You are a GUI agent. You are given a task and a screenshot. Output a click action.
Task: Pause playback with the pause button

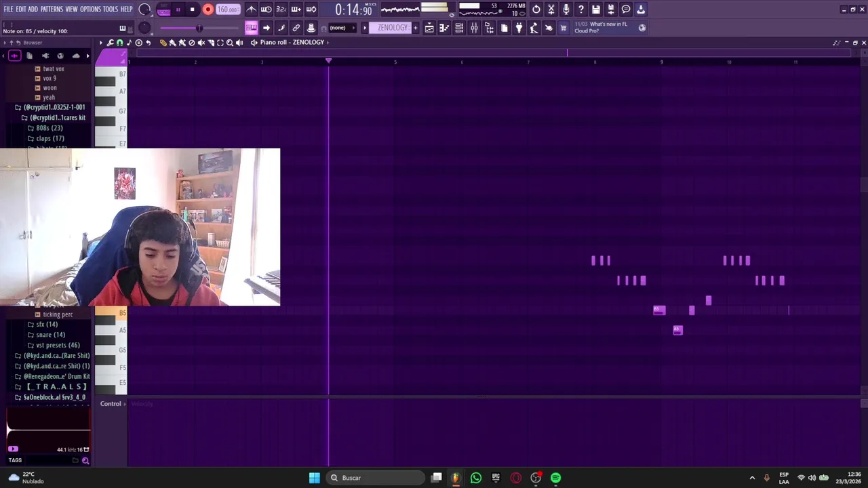click(178, 10)
